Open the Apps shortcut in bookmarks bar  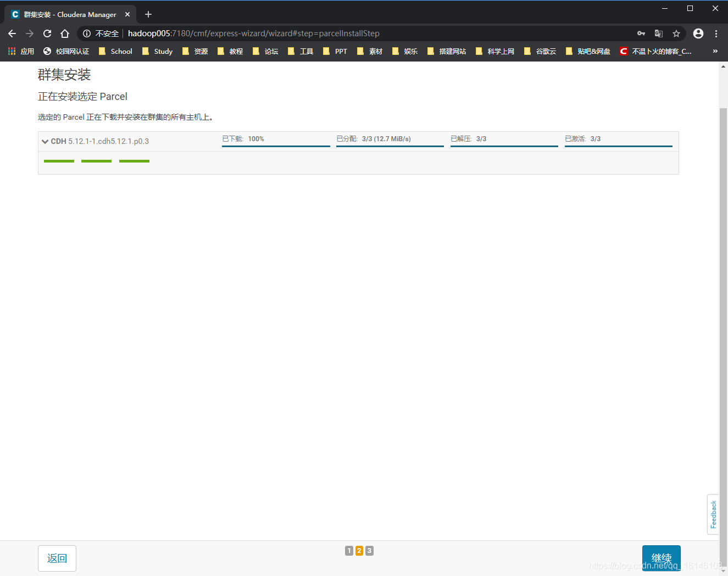pos(21,51)
